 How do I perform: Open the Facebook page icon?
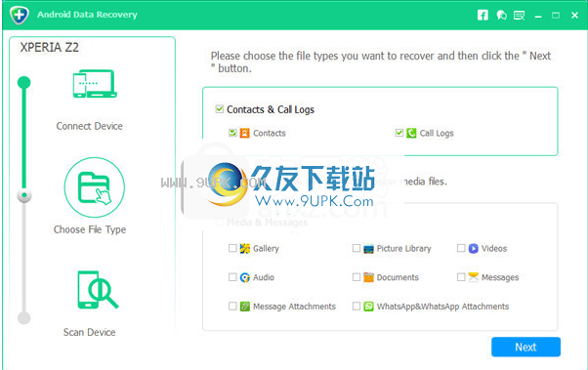point(483,15)
